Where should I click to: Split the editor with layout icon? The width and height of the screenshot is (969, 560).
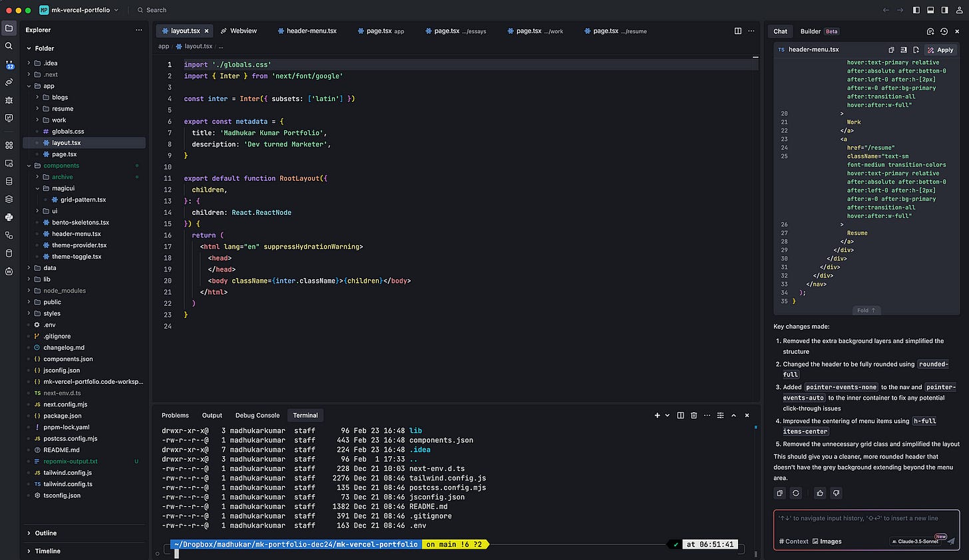(737, 31)
